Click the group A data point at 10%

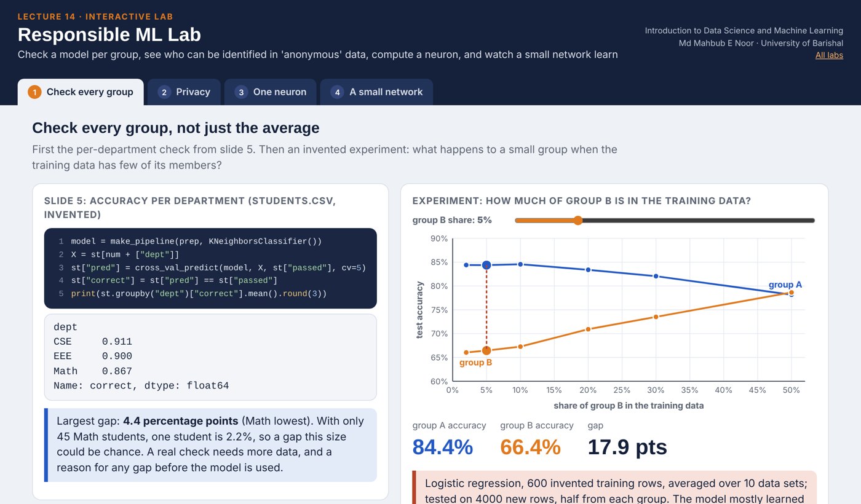click(520, 264)
